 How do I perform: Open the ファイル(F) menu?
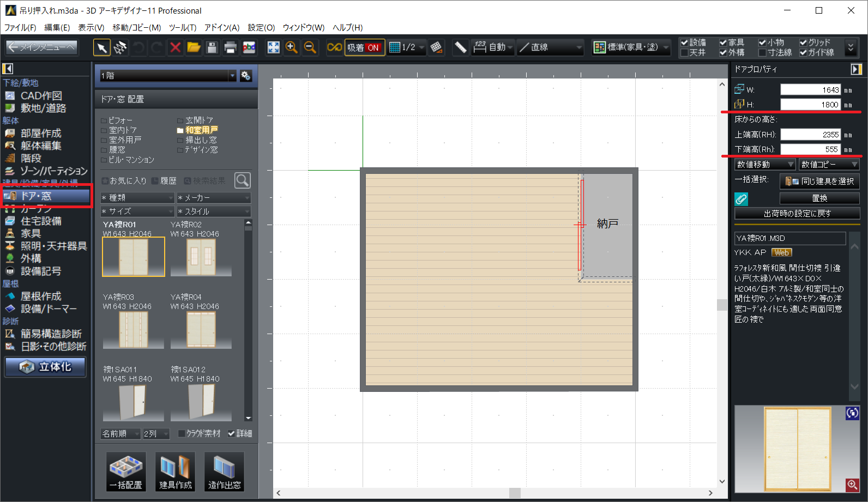(x=20, y=27)
